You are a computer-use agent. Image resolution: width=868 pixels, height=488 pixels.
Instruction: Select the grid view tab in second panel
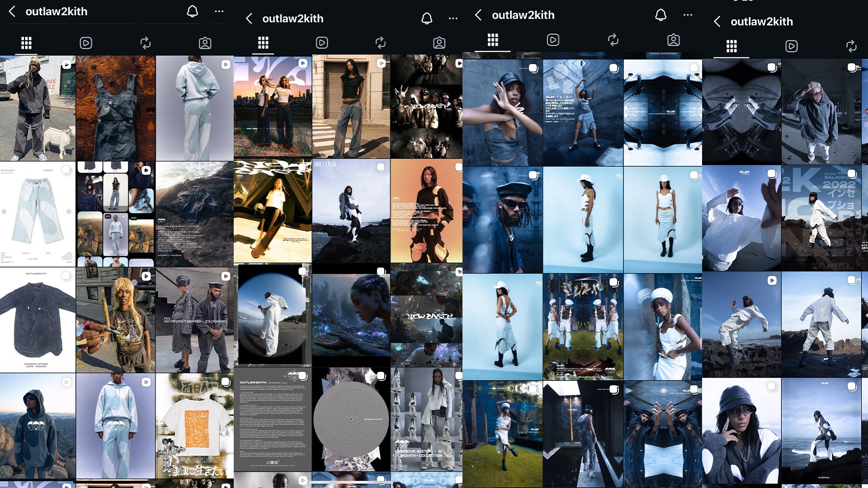pyautogui.click(x=263, y=42)
